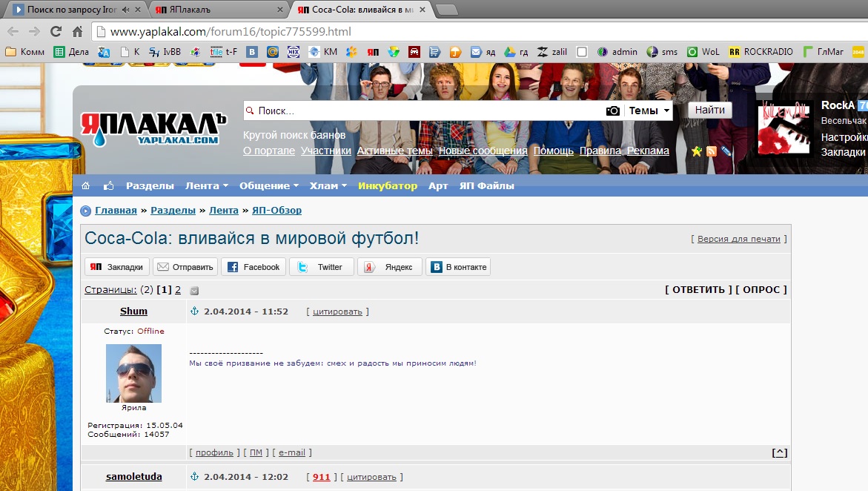
Task: Open the Инкубатор nav item
Action: (x=388, y=185)
